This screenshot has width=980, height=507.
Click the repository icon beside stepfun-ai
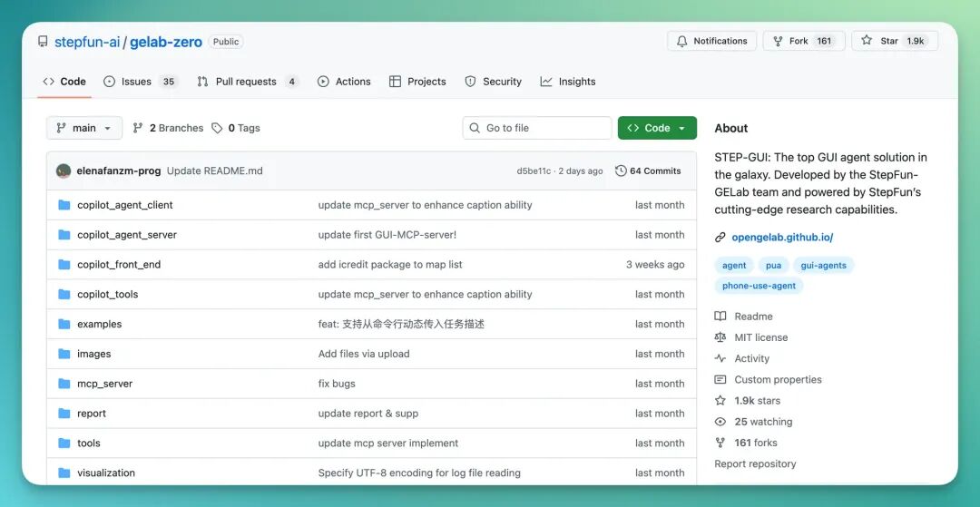click(x=43, y=42)
